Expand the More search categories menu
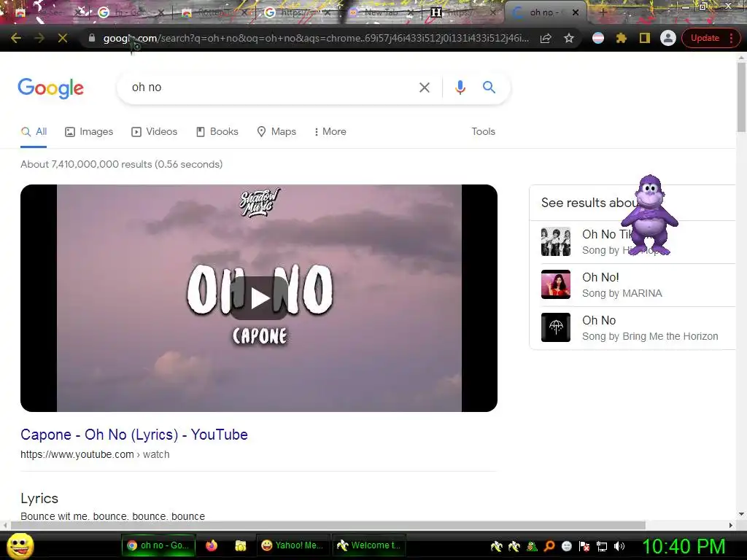 coord(330,132)
